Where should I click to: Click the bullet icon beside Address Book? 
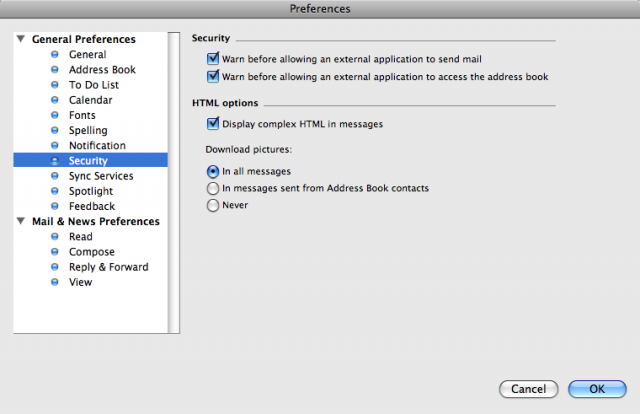(x=55, y=69)
